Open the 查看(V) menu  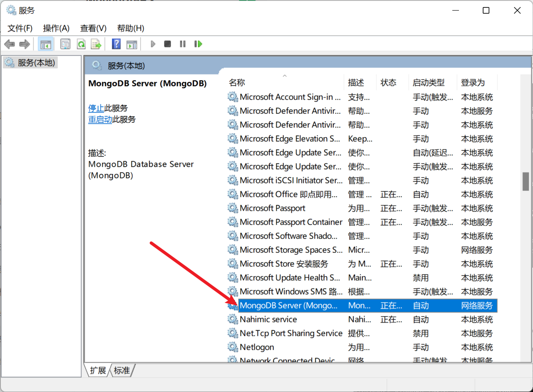[x=93, y=28]
